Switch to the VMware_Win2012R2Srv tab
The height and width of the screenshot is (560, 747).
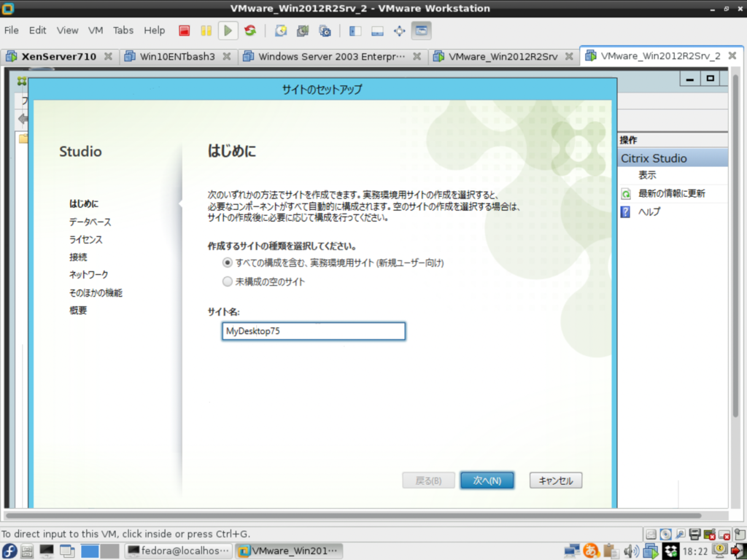pyautogui.click(x=503, y=57)
